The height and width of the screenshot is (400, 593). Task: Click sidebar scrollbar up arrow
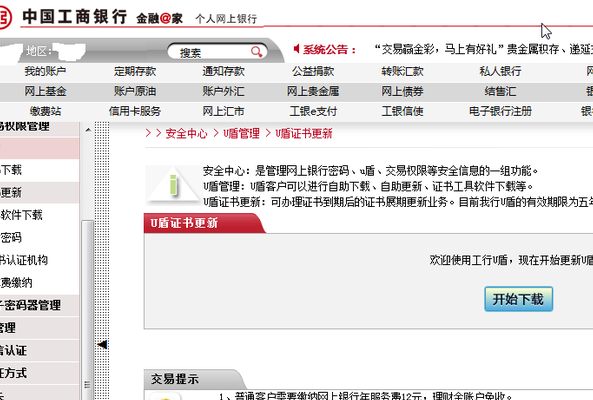pos(88,130)
